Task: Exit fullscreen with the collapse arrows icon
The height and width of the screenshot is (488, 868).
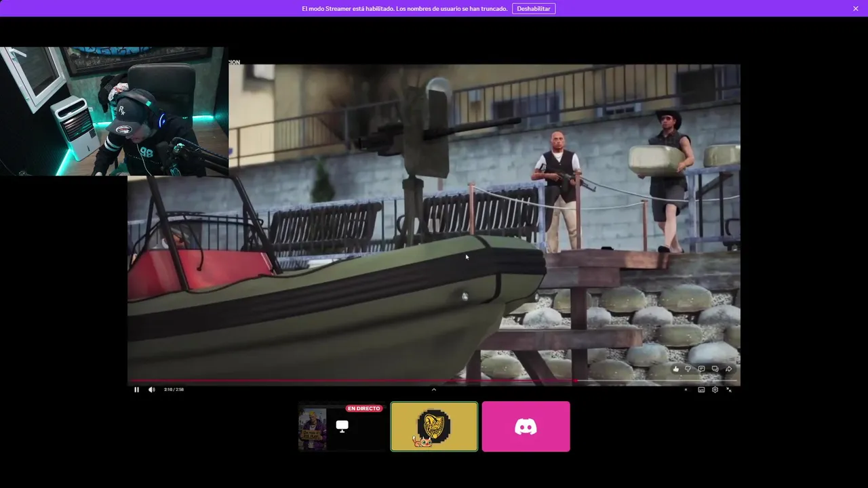Action: pos(729,390)
